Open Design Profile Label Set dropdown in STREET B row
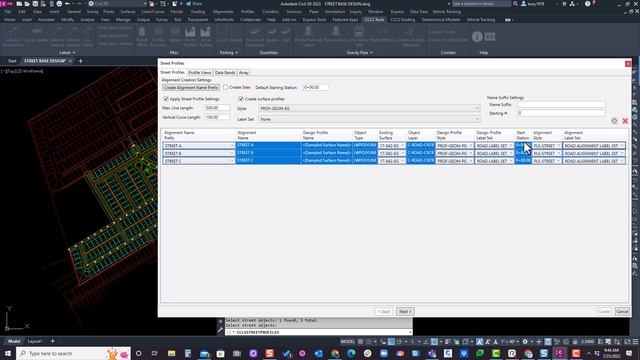The width and height of the screenshot is (640, 360). tap(511, 153)
